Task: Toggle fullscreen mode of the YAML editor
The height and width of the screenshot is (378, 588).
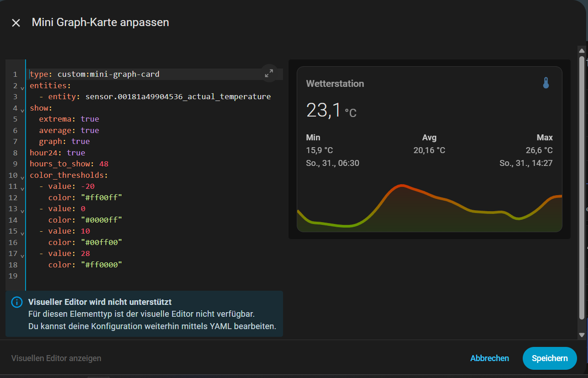Action: pyautogui.click(x=269, y=73)
